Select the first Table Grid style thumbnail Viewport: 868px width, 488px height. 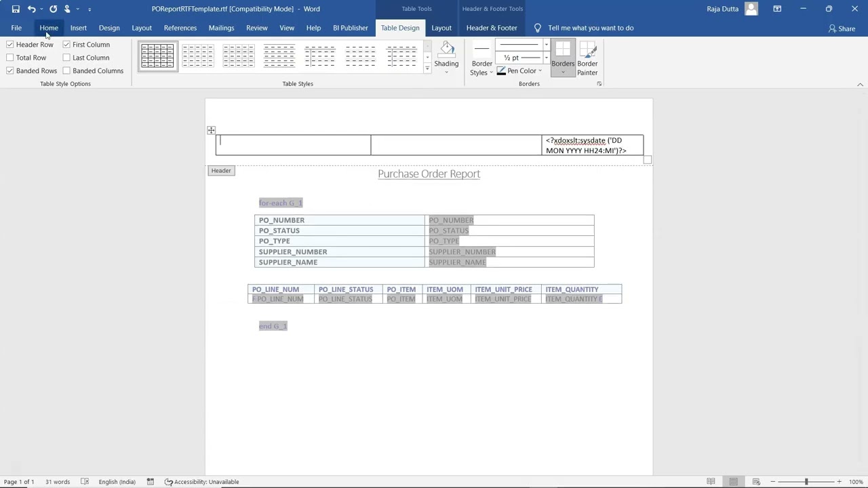coord(157,56)
